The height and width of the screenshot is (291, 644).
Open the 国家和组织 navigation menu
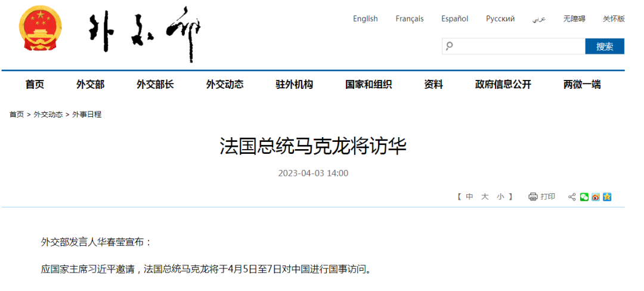(x=369, y=85)
